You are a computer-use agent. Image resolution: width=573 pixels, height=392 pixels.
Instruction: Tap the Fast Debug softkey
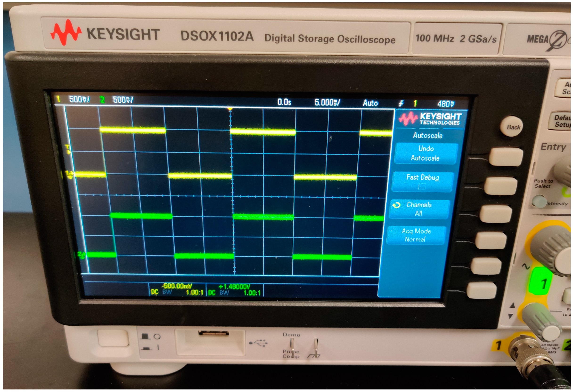coord(422,182)
